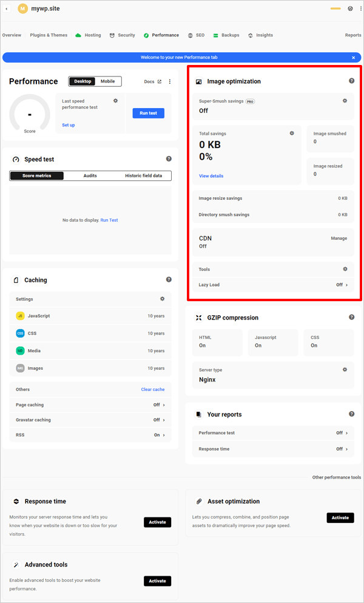Open the mywp.site account avatar menu
364x603 pixels.
pos(24,9)
